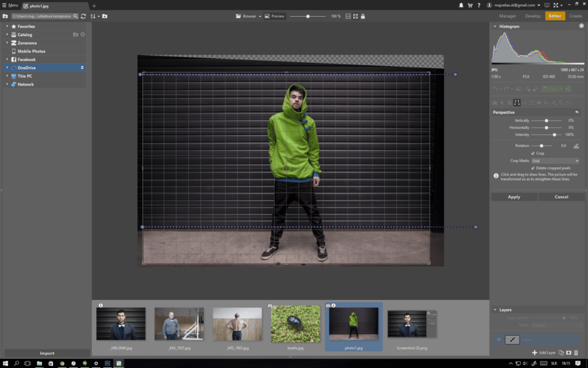This screenshot has width=588, height=368.
Task: Collapse the Layers panel
Action: click(x=495, y=310)
